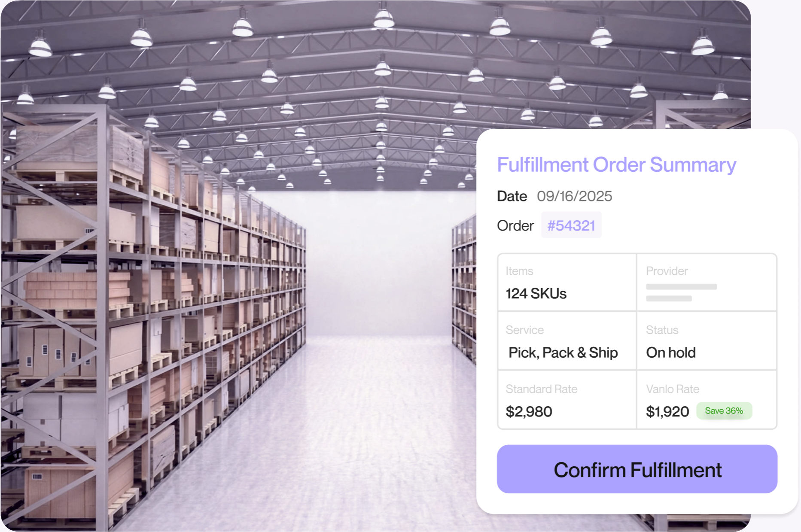Click the date value 09/16/2025

coord(574,196)
